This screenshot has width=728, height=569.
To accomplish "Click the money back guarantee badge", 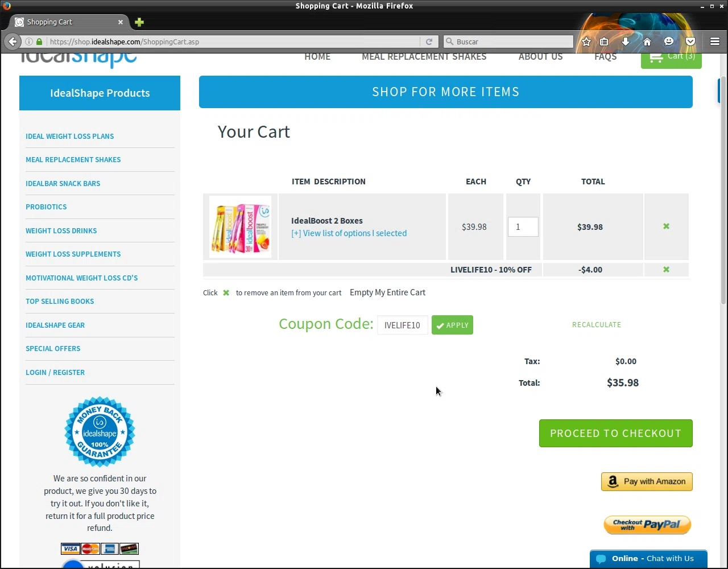I will tap(100, 432).
